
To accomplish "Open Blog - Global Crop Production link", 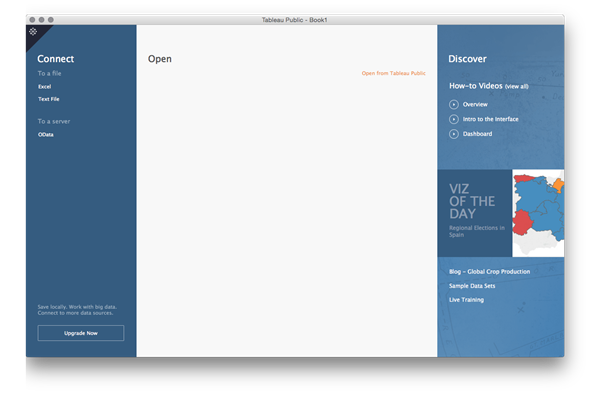I will click(489, 271).
